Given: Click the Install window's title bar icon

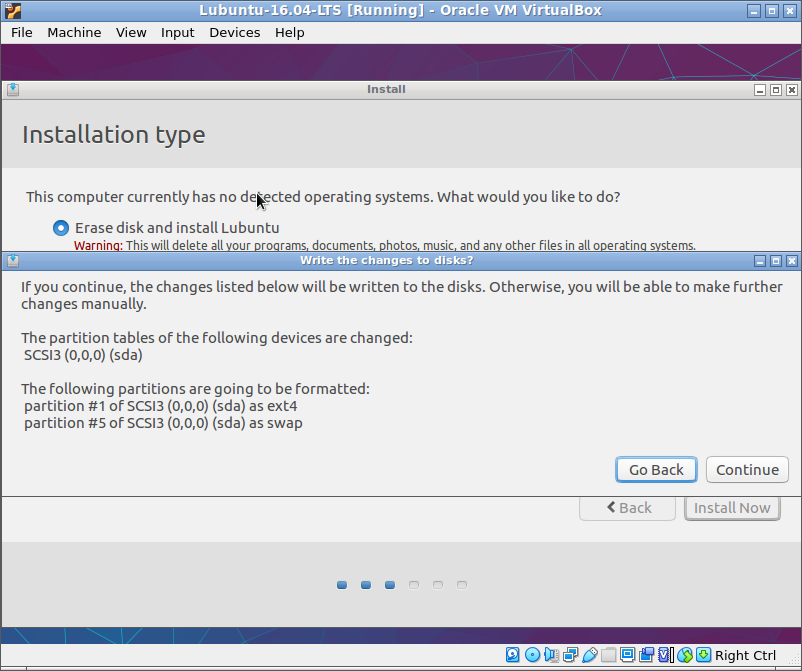Looking at the screenshot, I should pos(13,90).
